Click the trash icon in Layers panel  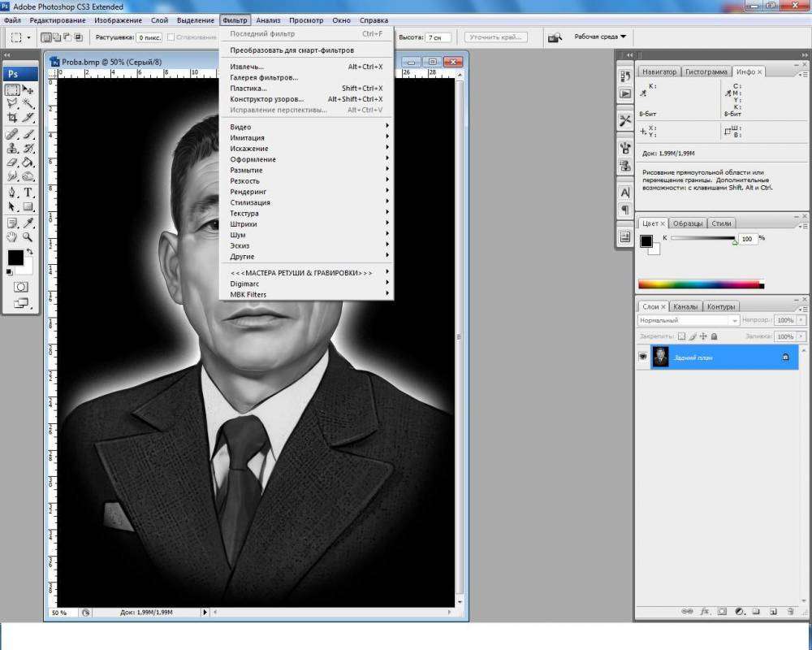point(789,611)
